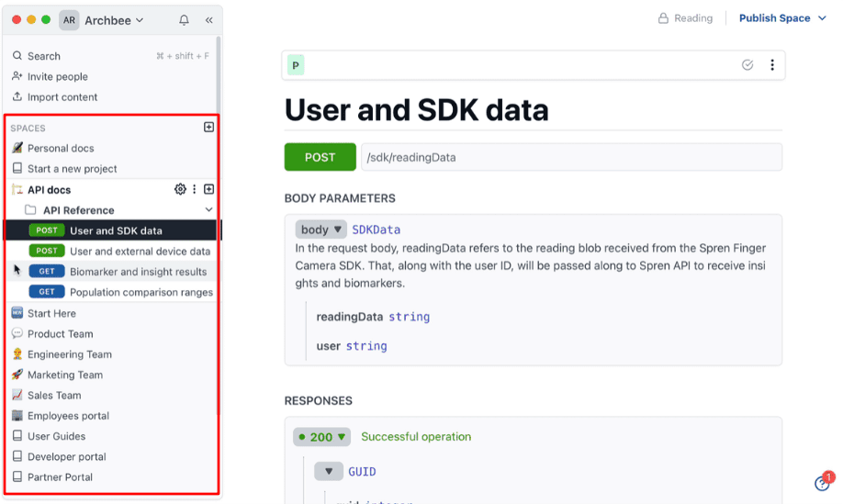Open the Developer portal space
The image size is (843, 504).
tap(66, 456)
